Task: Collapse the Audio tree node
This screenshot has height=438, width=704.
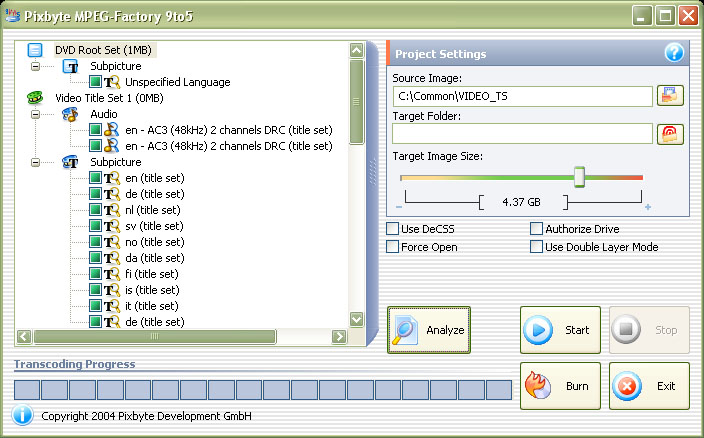Action: 35,114
